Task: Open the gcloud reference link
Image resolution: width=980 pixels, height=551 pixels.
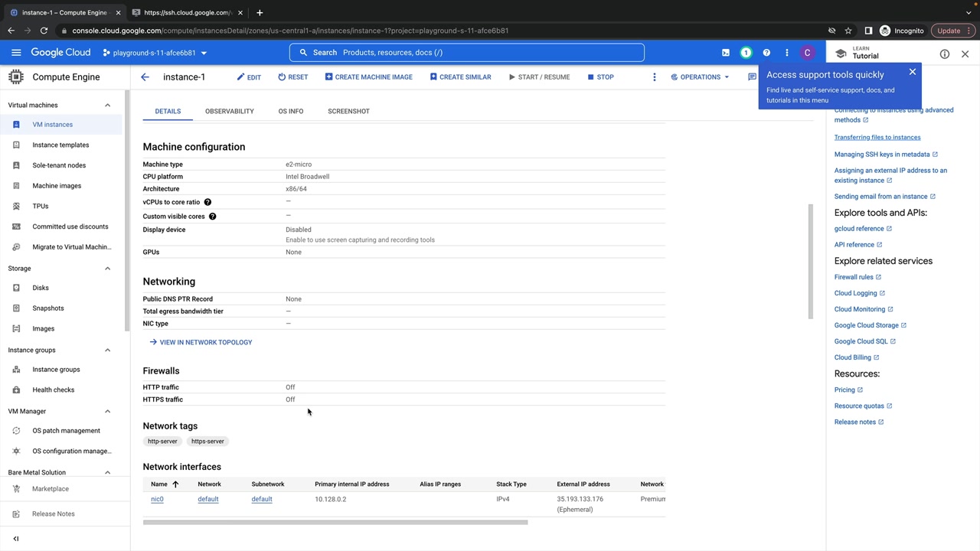Action: pyautogui.click(x=863, y=229)
